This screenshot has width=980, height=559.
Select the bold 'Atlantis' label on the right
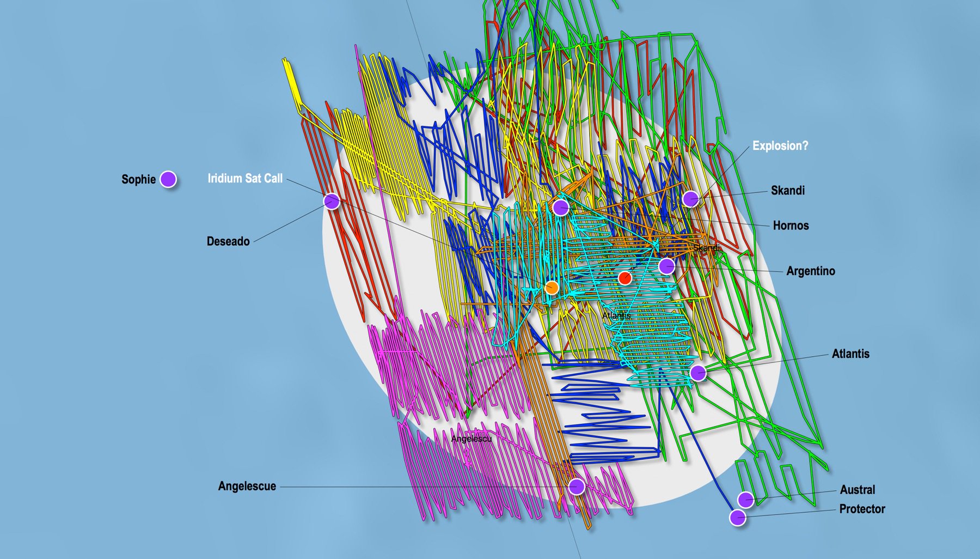tap(850, 354)
